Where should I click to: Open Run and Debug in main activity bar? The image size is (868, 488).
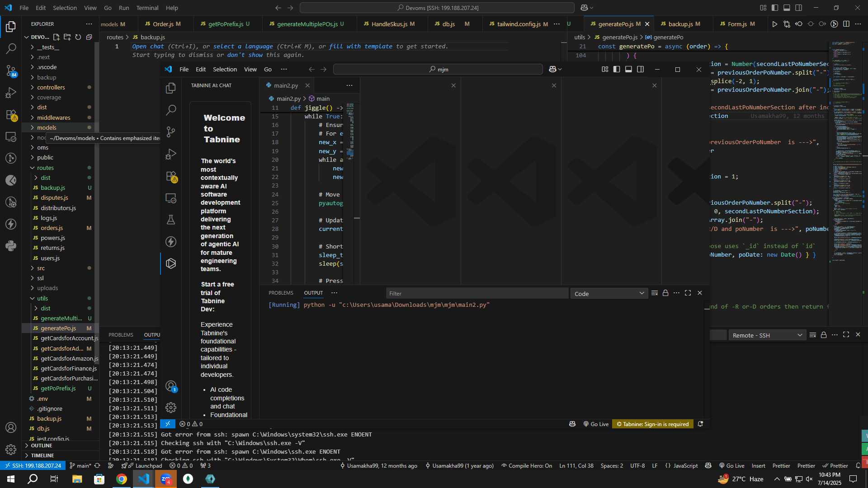point(11,93)
